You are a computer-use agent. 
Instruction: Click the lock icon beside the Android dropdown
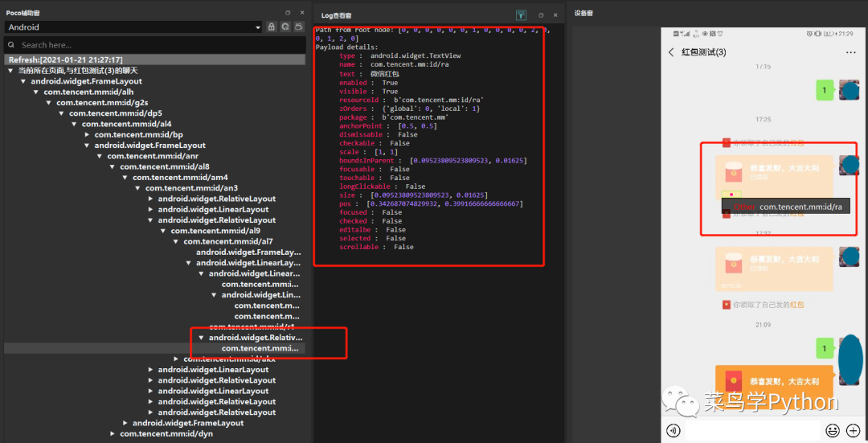tap(272, 27)
